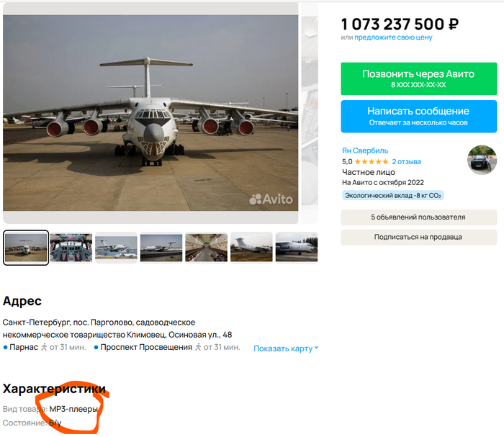Select the first thumbnail of plane front view

[26, 248]
